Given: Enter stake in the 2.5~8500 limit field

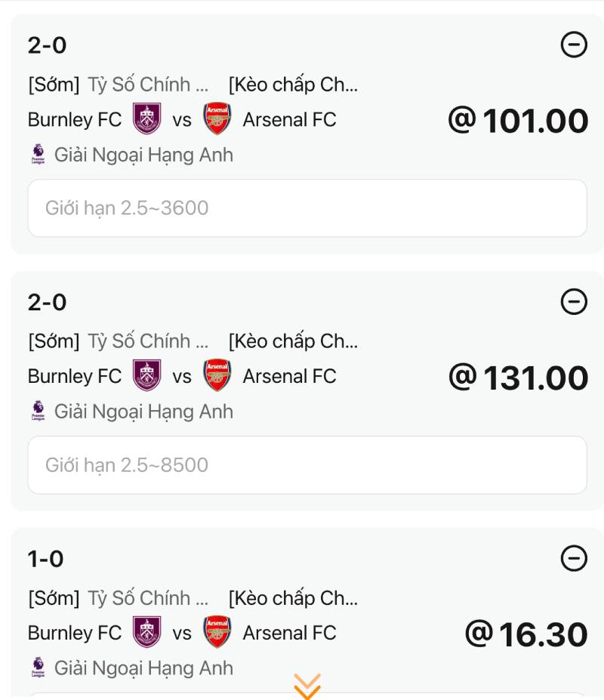Looking at the screenshot, I should coord(307,464).
